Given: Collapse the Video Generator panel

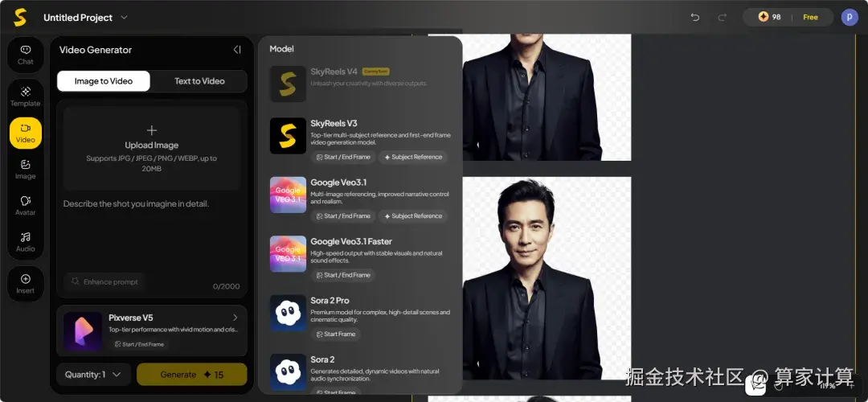Looking at the screenshot, I should [x=237, y=50].
